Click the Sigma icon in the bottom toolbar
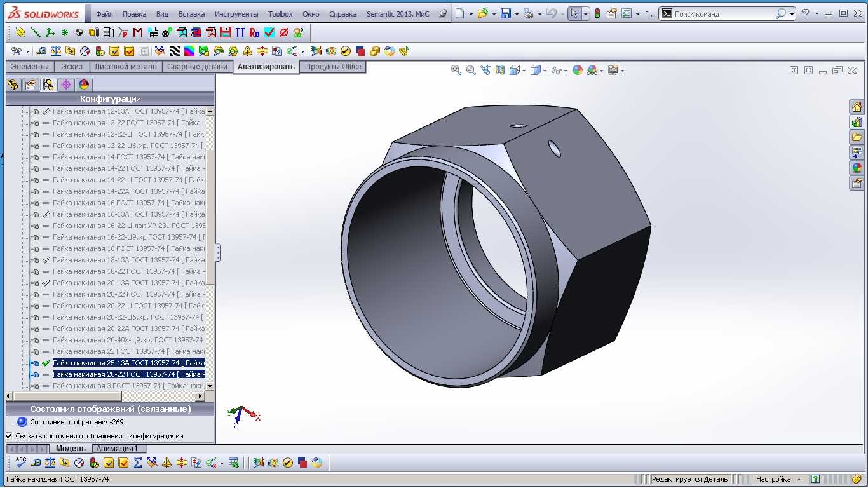 138,463
